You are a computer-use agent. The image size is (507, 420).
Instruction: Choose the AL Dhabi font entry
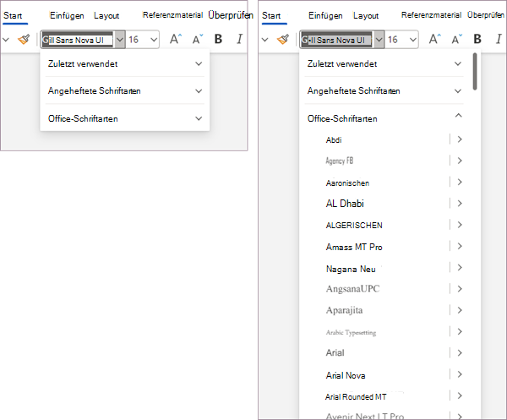(x=345, y=204)
